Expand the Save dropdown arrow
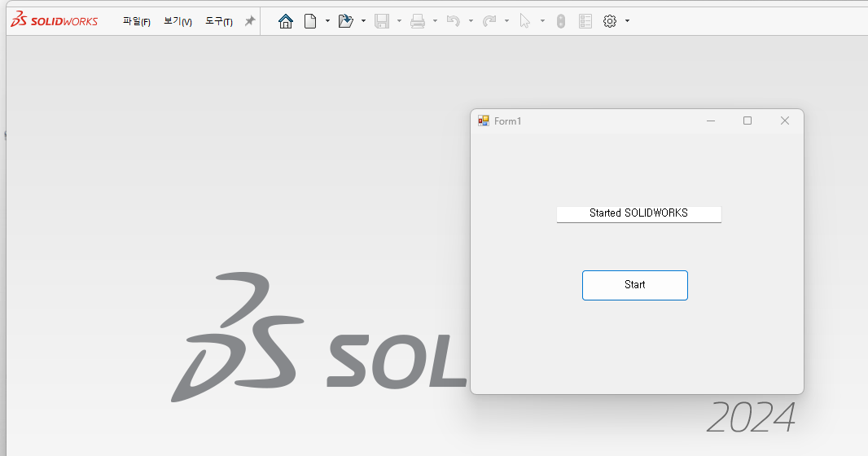Screen dimensions: 868x456 point(399,21)
